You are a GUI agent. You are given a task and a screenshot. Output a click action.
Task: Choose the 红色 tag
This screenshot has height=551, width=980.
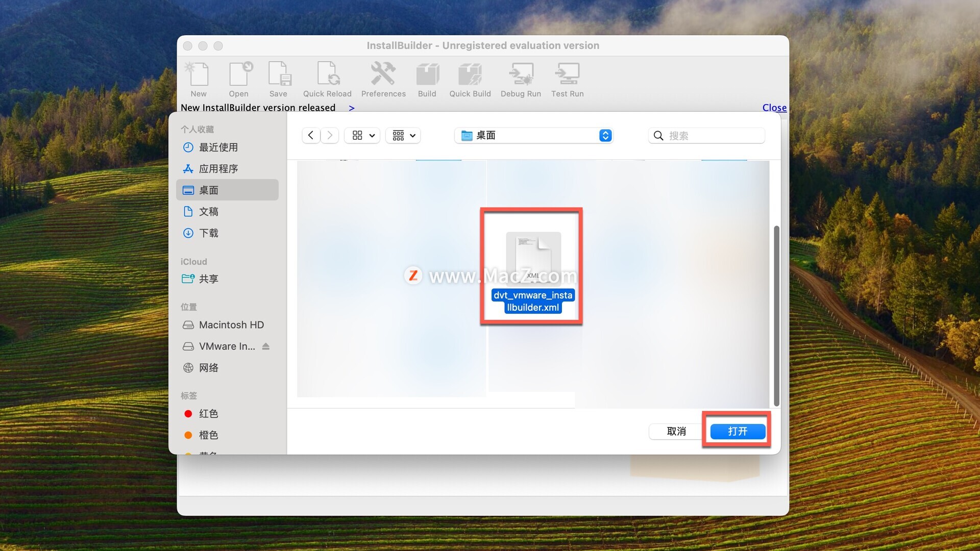pyautogui.click(x=227, y=414)
